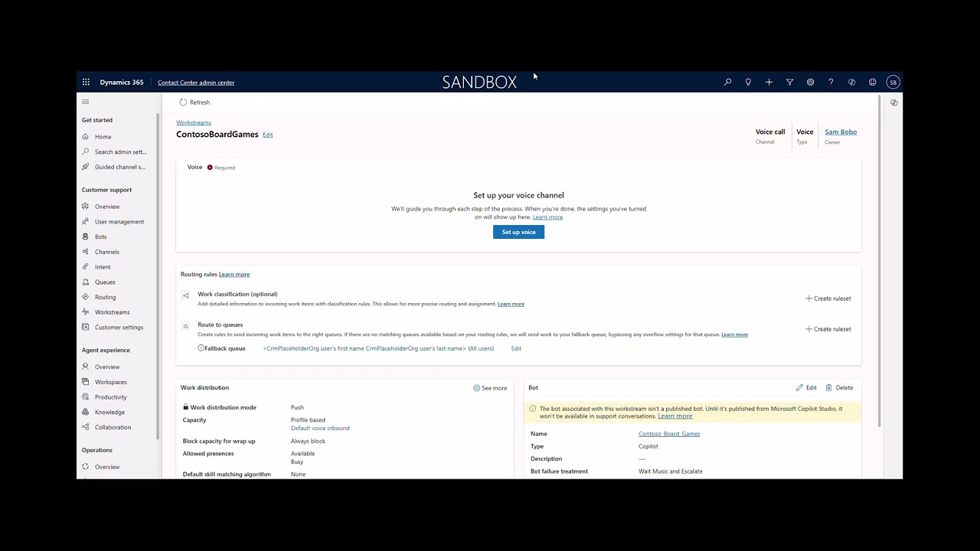980x551 pixels.
Task: Click the lightbulb assistant icon
Action: coord(748,82)
